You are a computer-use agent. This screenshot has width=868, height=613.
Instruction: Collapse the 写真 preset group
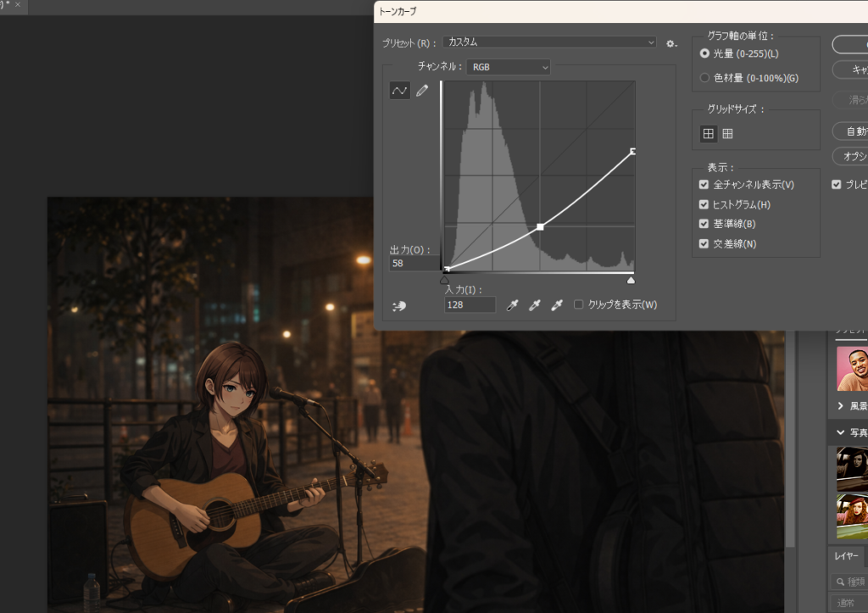[840, 432]
